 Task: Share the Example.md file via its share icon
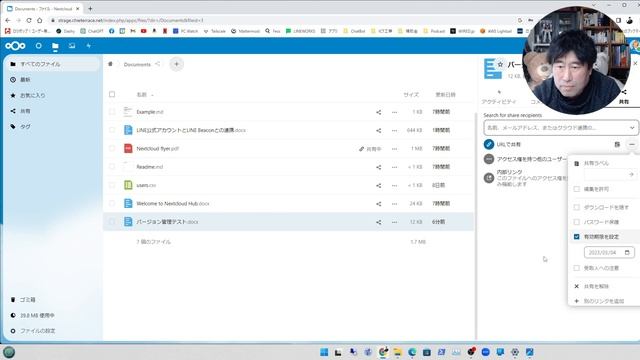pyautogui.click(x=378, y=112)
